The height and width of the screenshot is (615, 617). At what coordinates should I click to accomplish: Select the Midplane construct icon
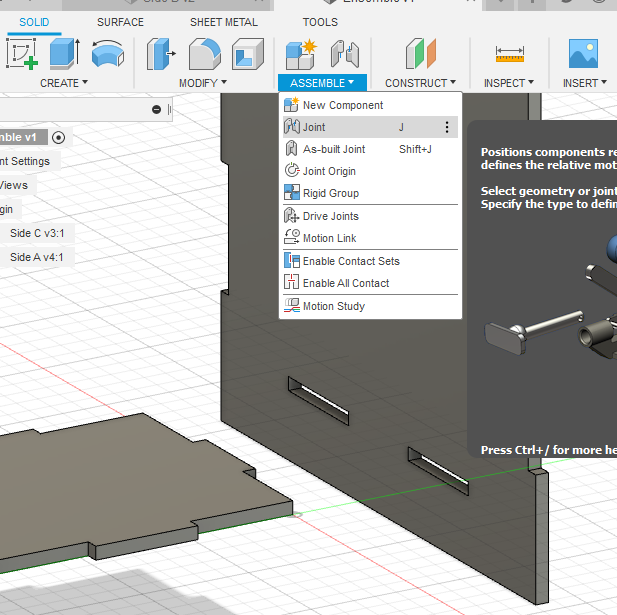pos(421,54)
